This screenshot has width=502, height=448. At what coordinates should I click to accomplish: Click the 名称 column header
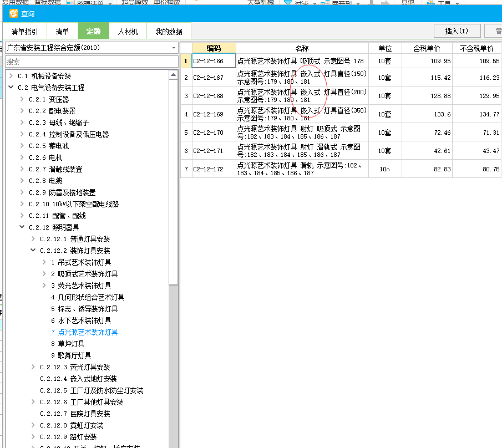pyautogui.click(x=302, y=48)
